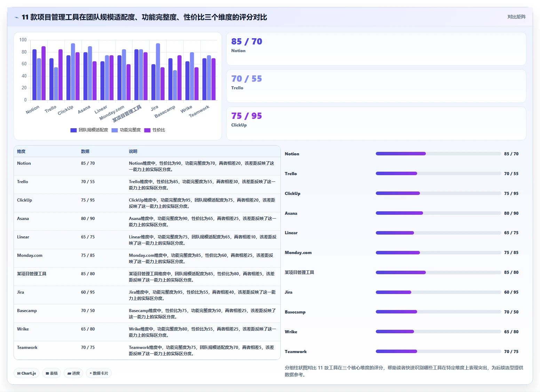This screenshot has height=392, width=540.
Task: Select the Asana name cell in the table
Action: (x=46, y=221)
